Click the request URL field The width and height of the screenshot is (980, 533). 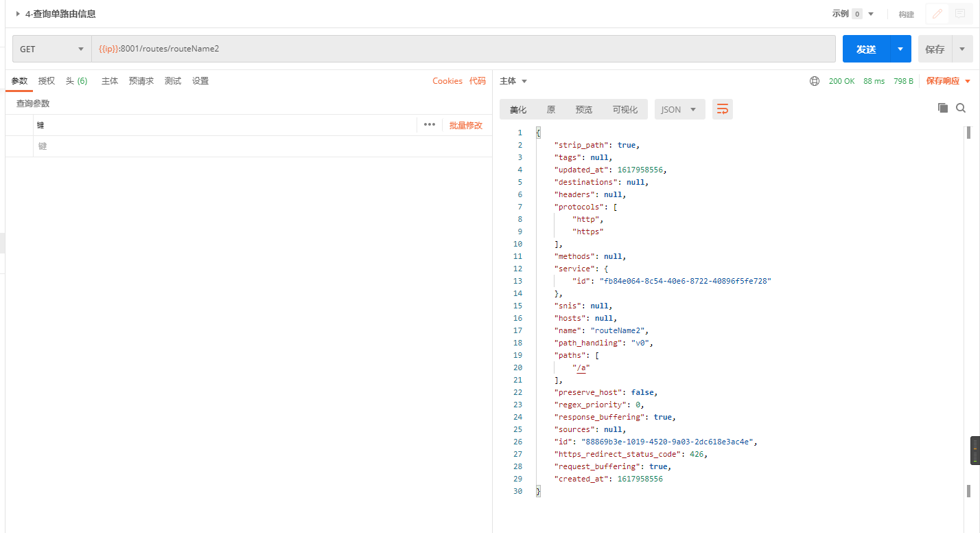pyautogui.click(x=463, y=49)
